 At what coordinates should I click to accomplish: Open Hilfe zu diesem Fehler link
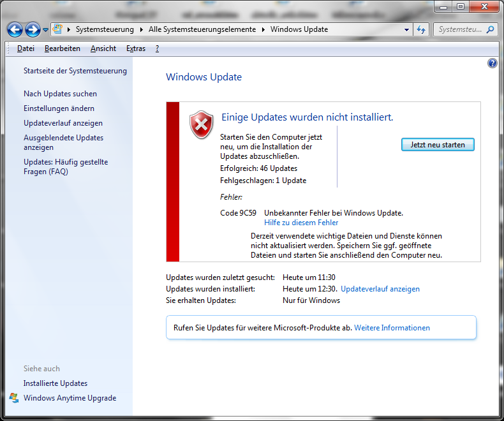pos(301,223)
